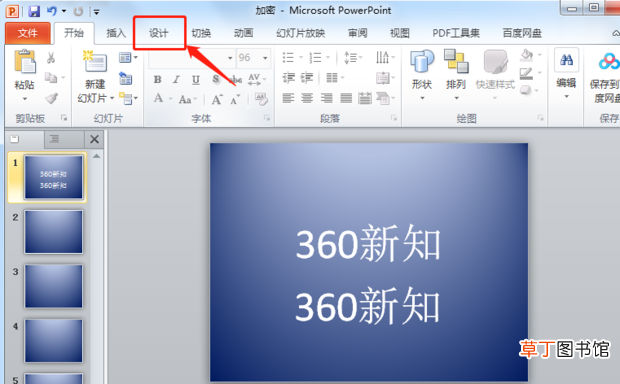Expand the undo history dropdown arrow
620x384 pixels.
64,11
